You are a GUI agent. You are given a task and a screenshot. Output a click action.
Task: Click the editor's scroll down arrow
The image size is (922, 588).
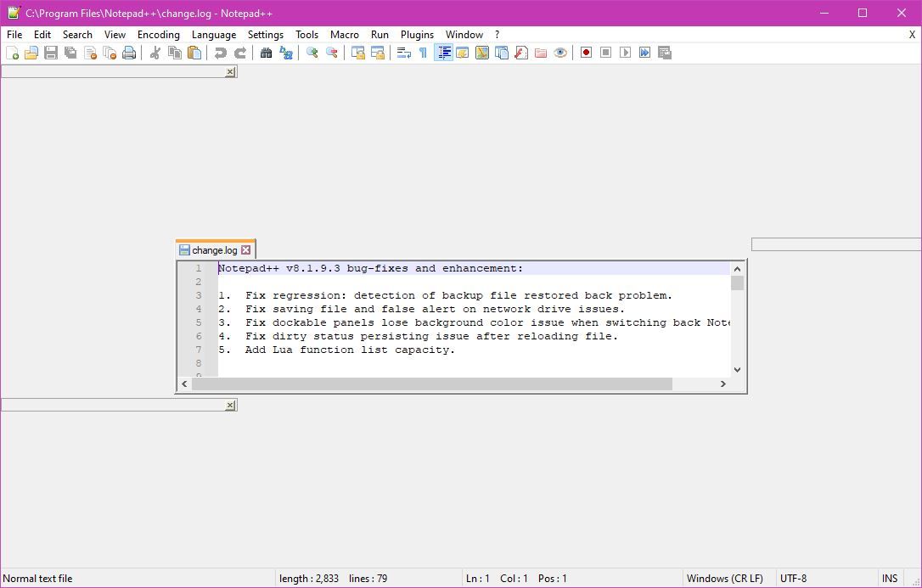pos(738,370)
